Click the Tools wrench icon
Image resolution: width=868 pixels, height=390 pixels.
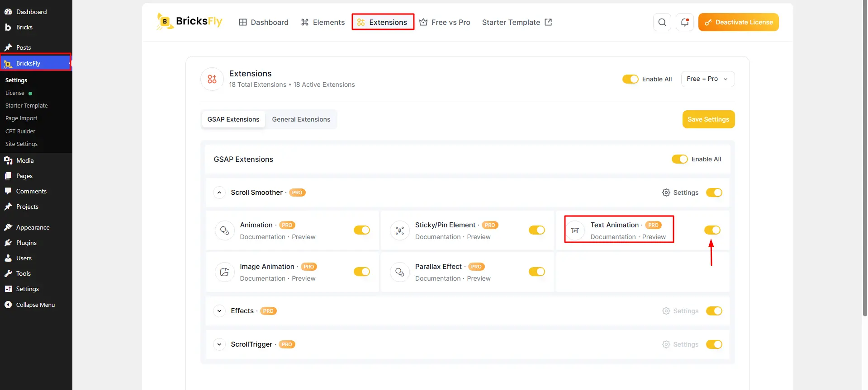tap(8, 273)
